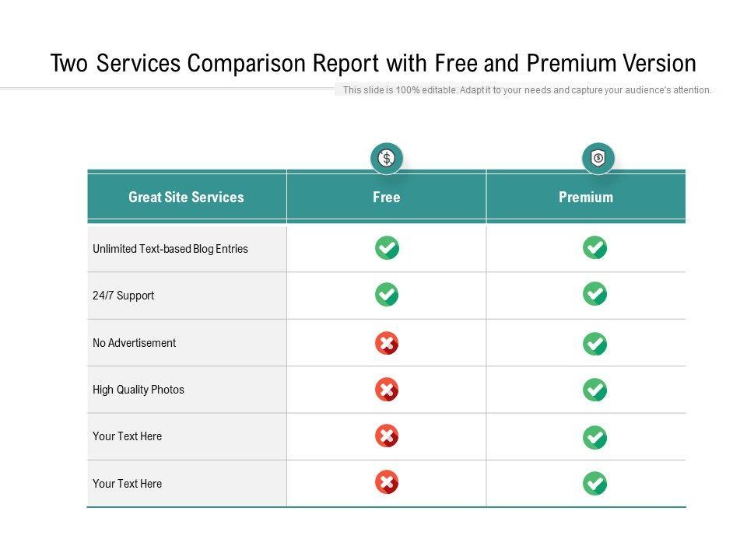Screen dimensions: 747x560
Task: Click Premium checkmark for High Quality Photos
Action: [595, 390]
